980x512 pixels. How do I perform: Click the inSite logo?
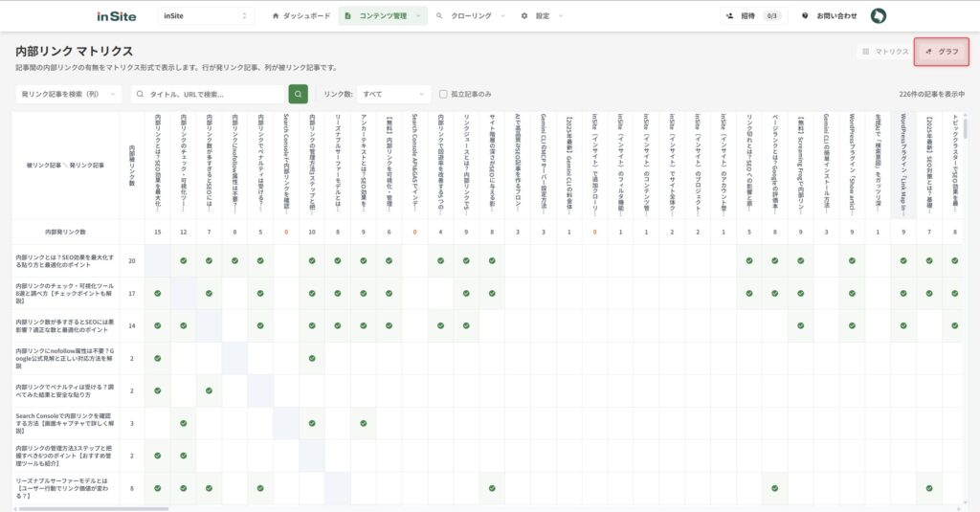tap(117, 16)
